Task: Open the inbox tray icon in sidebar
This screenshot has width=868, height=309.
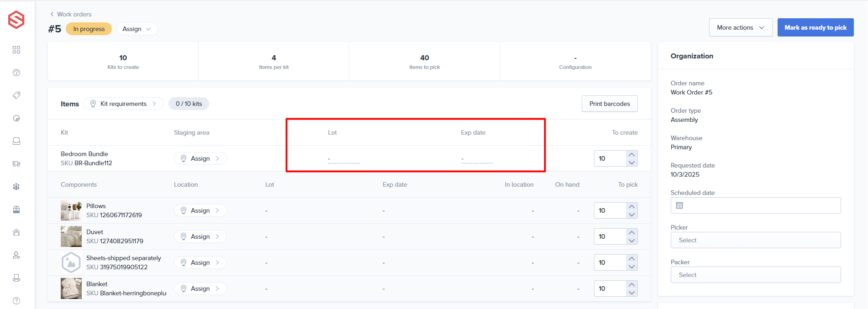Action: click(x=16, y=141)
